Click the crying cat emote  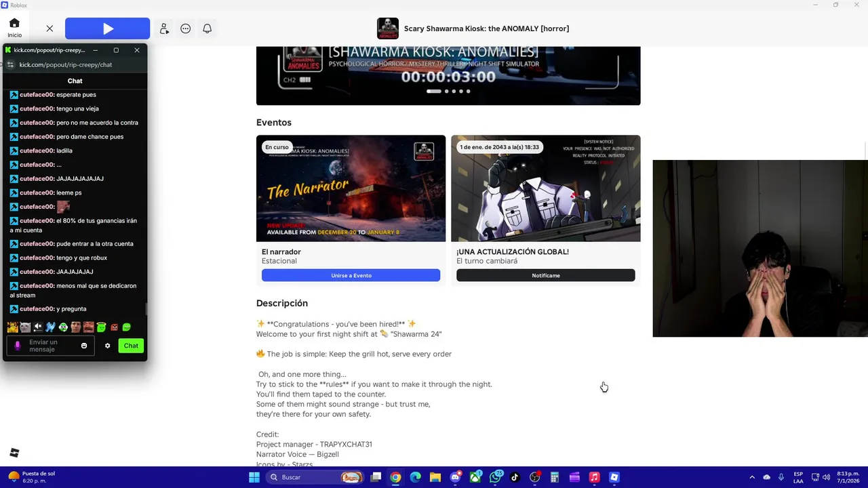coord(25,327)
